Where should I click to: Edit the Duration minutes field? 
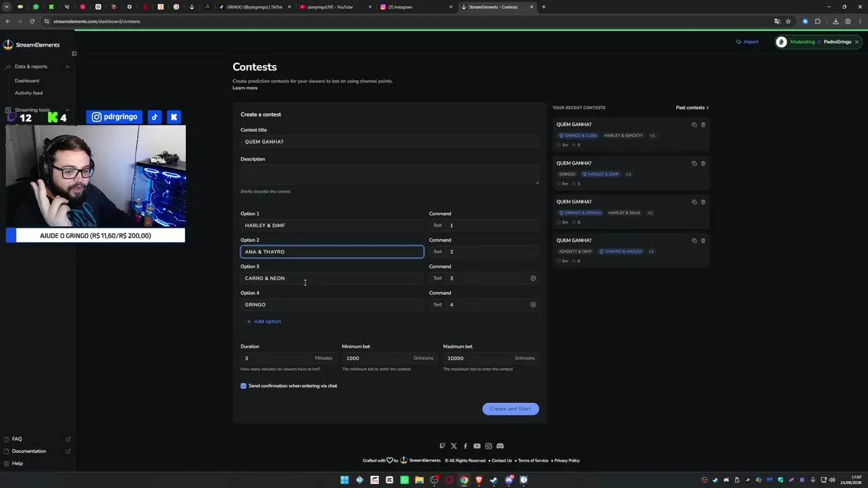(x=277, y=358)
